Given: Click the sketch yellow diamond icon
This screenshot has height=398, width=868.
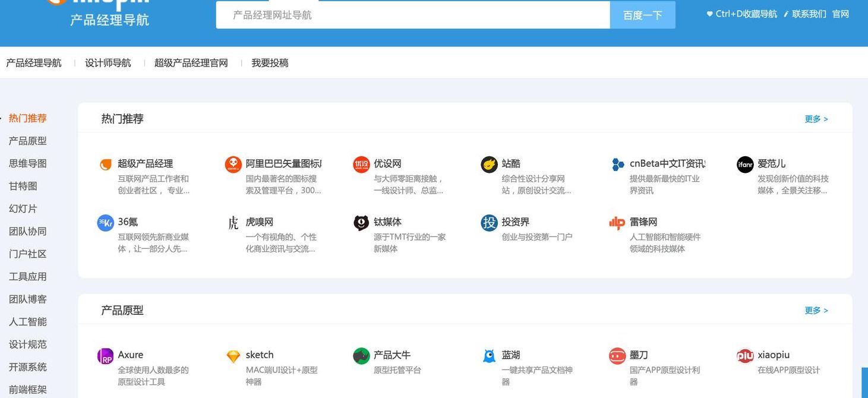Looking at the screenshot, I should click(x=233, y=356).
